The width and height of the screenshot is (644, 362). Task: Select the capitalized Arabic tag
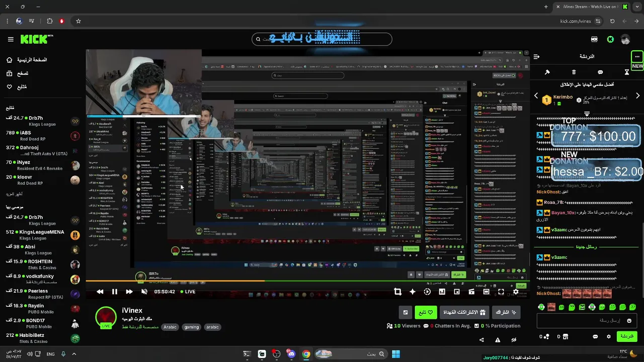point(170,327)
